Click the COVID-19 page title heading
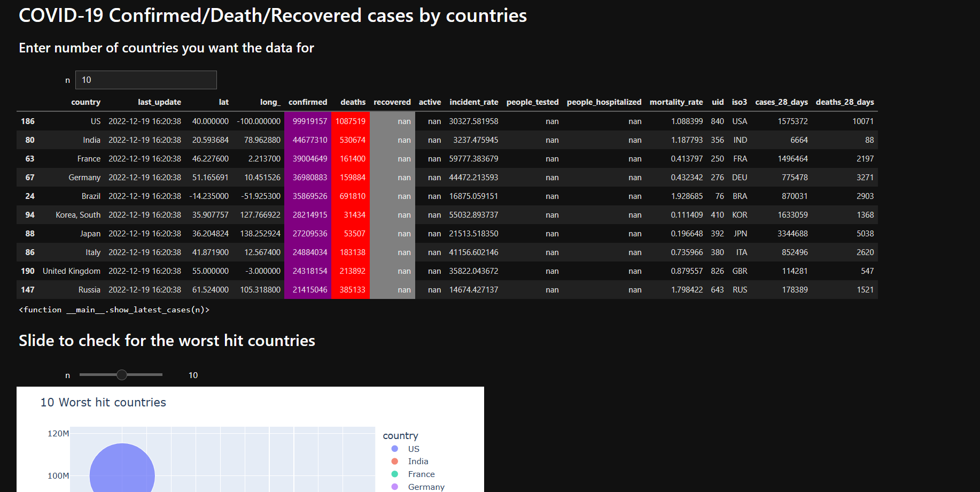This screenshot has width=980, height=492. [273, 16]
